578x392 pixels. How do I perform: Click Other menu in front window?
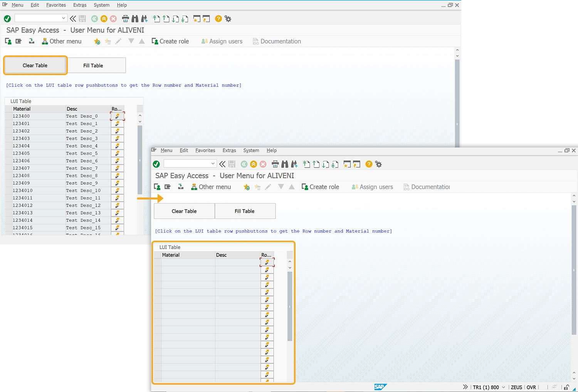click(x=211, y=187)
